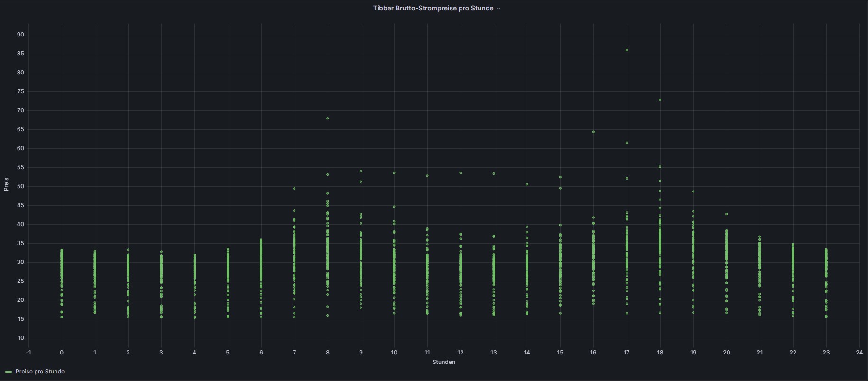
Task: Click y-axis tick label 55
Action: point(20,167)
